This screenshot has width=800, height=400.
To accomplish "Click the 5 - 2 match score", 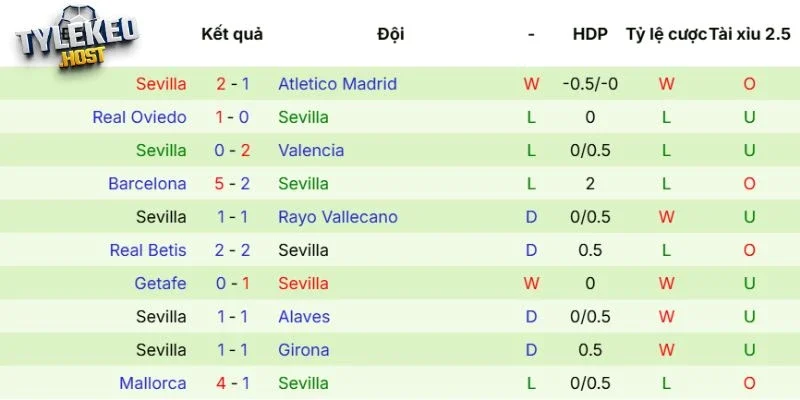I will click(x=232, y=184).
